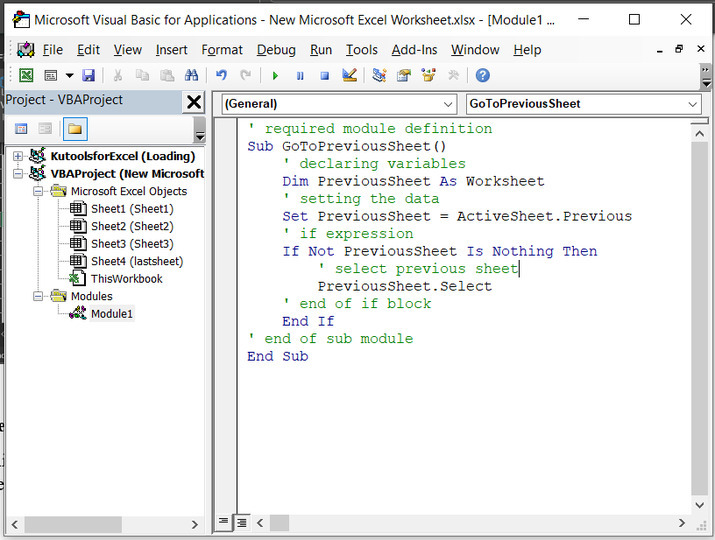This screenshot has width=715, height=540.
Task: Click the Break pause icon
Action: coord(300,76)
